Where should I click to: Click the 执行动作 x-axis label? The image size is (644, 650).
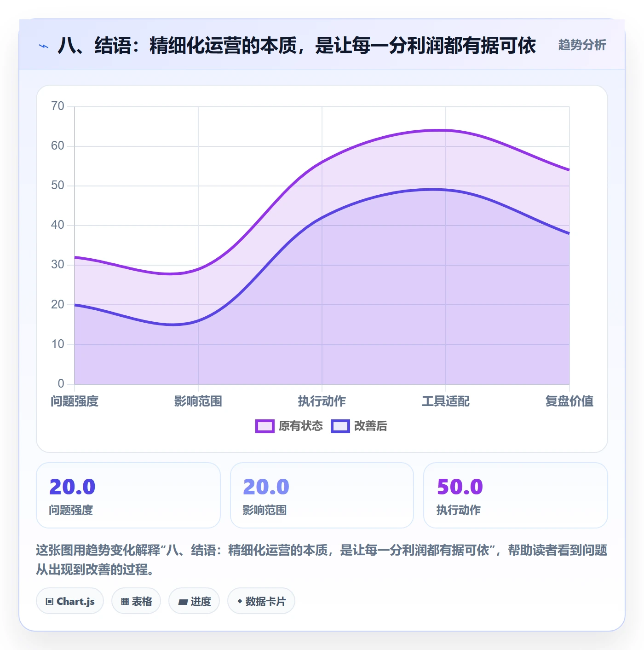(x=322, y=401)
